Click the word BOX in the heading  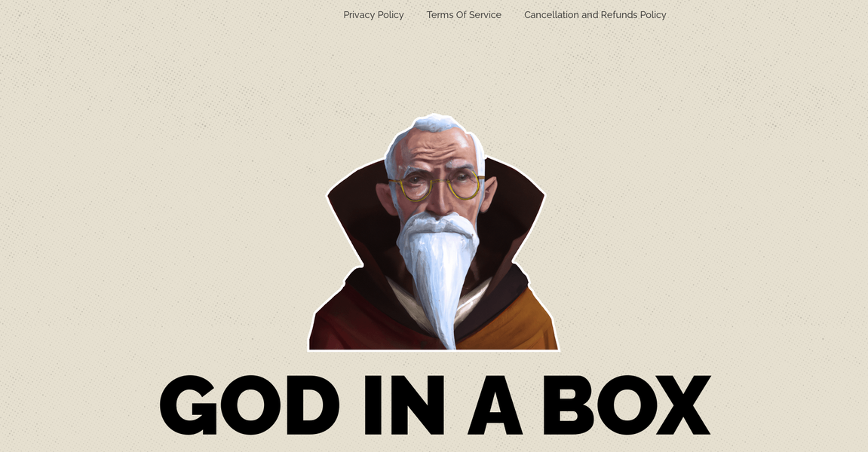pyautogui.click(x=626, y=403)
